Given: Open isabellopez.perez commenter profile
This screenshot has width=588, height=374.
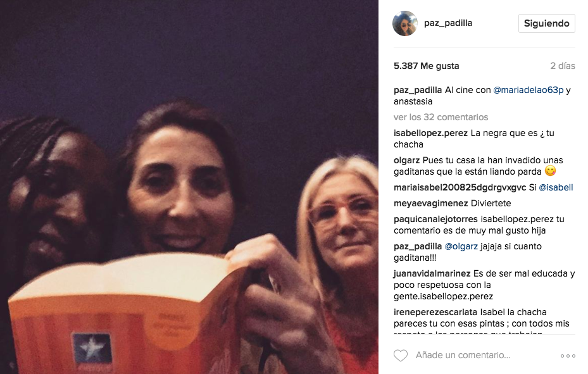Looking at the screenshot, I should [x=430, y=133].
